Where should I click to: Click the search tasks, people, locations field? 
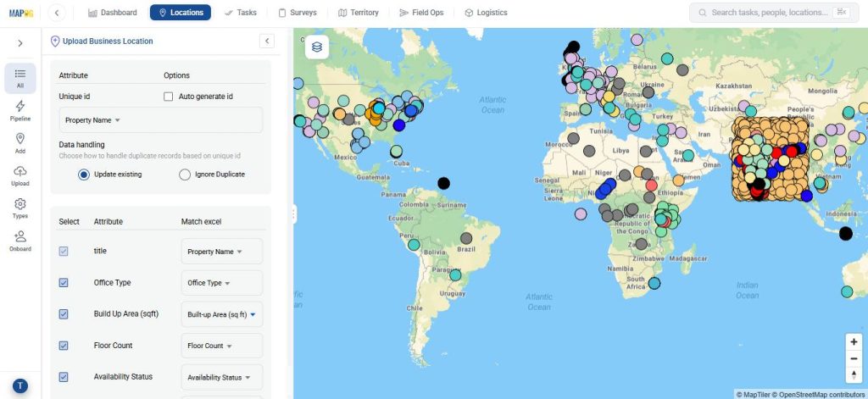(774, 13)
